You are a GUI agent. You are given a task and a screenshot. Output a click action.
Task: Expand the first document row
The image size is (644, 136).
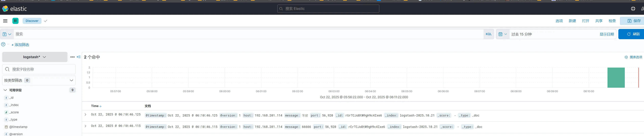pyautogui.click(x=85, y=114)
